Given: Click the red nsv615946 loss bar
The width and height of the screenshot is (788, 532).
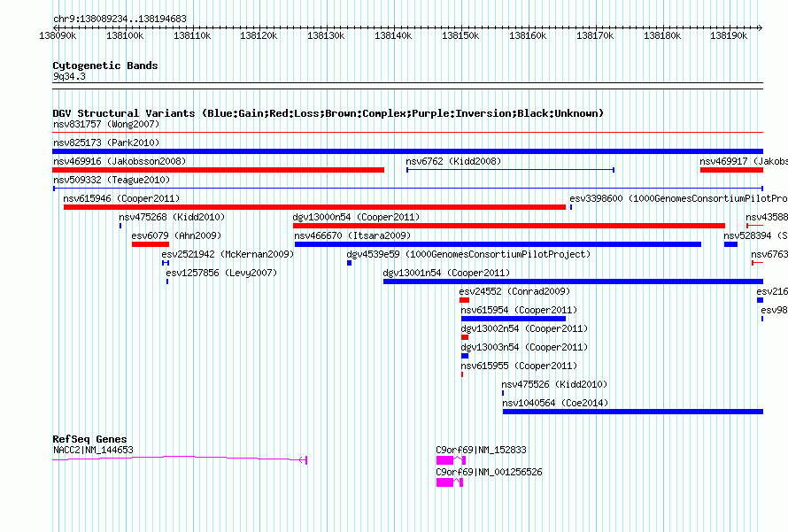Looking at the screenshot, I should click(x=314, y=207).
